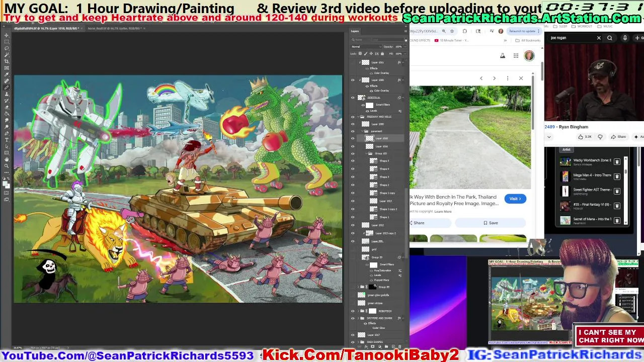Select the Magic Wand tool
The image size is (644, 362).
tap(7, 54)
